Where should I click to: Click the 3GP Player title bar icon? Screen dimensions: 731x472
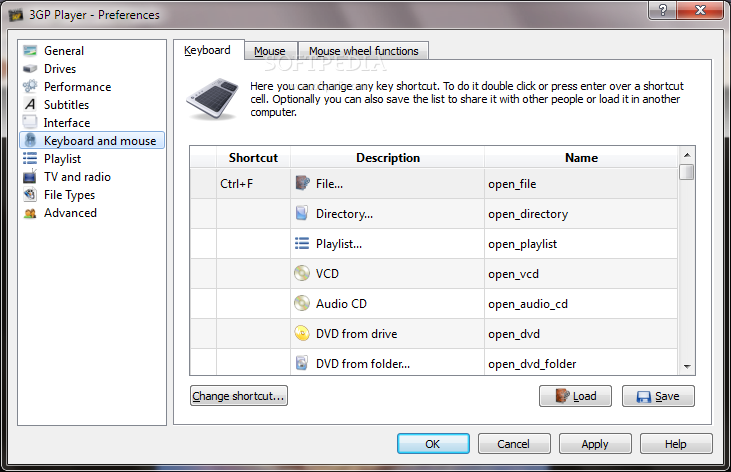click(15, 15)
